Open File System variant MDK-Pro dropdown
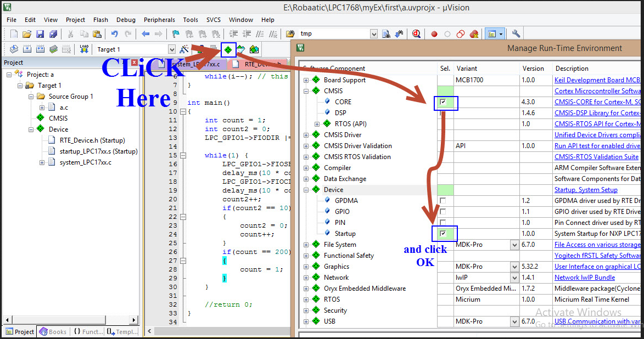 [x=514, y=245]
